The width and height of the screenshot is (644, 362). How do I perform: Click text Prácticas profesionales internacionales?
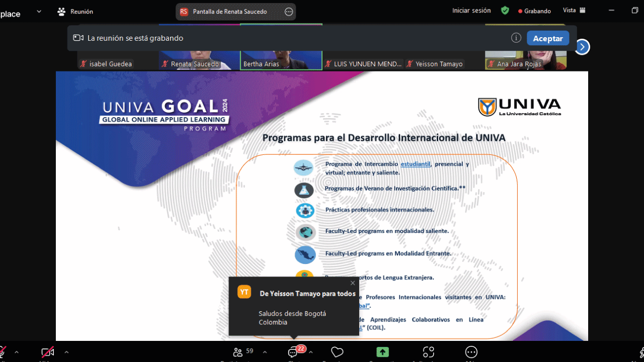379,210
